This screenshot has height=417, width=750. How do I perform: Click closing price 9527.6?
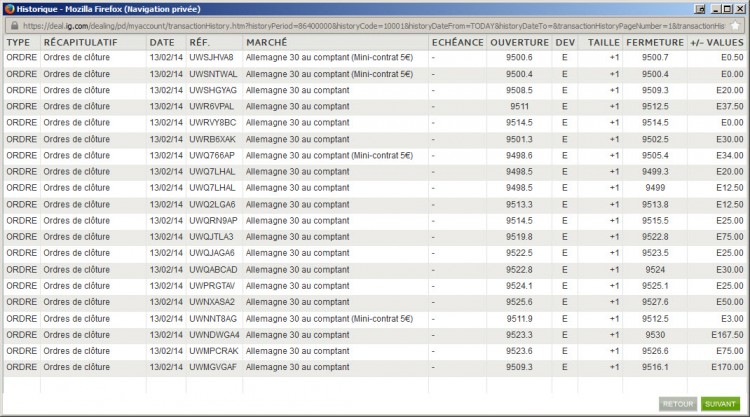[655, 302]
